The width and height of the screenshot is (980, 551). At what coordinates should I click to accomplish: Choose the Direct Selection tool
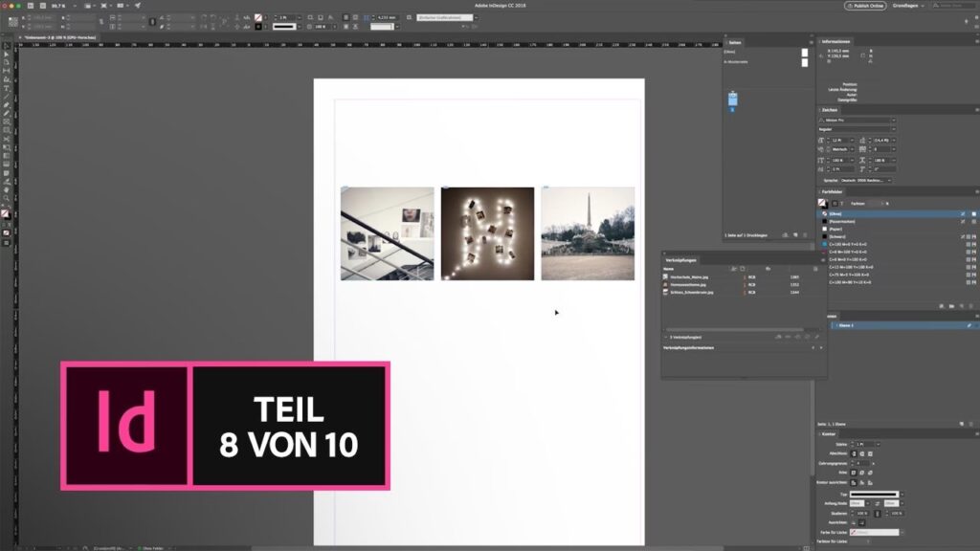tap(7, 55)
